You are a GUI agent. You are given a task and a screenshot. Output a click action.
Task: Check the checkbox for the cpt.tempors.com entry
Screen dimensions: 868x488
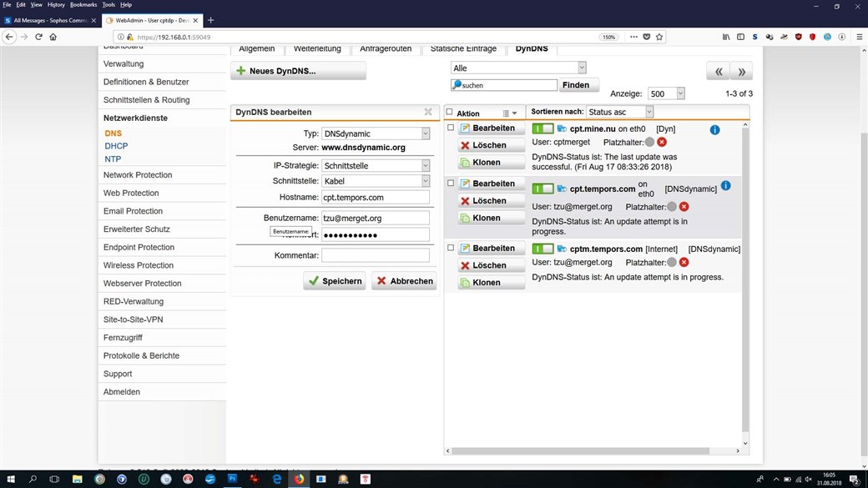[451, 183]
